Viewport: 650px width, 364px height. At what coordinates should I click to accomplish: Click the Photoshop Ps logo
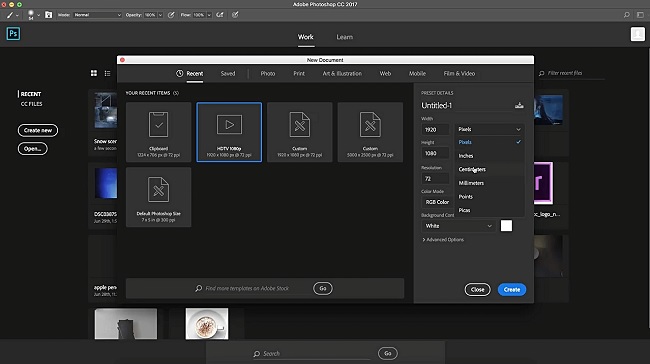click(x=13, y=34)
